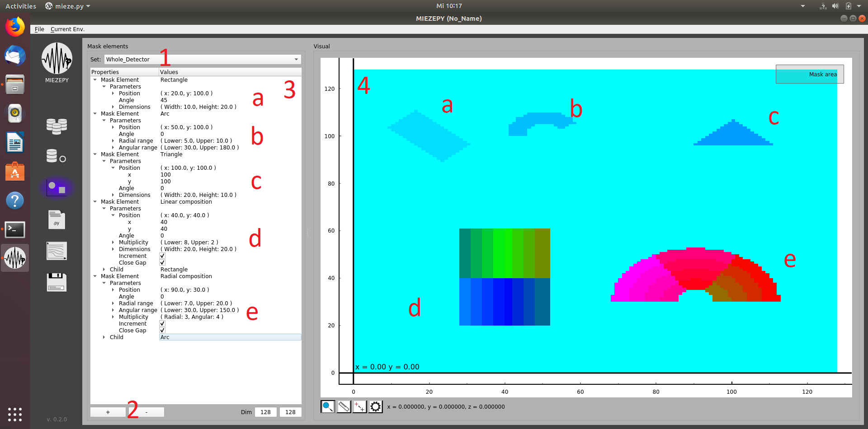Collapse the Radial composition Mask Element
The image size is (868, 429).
[x=95, y=276]
